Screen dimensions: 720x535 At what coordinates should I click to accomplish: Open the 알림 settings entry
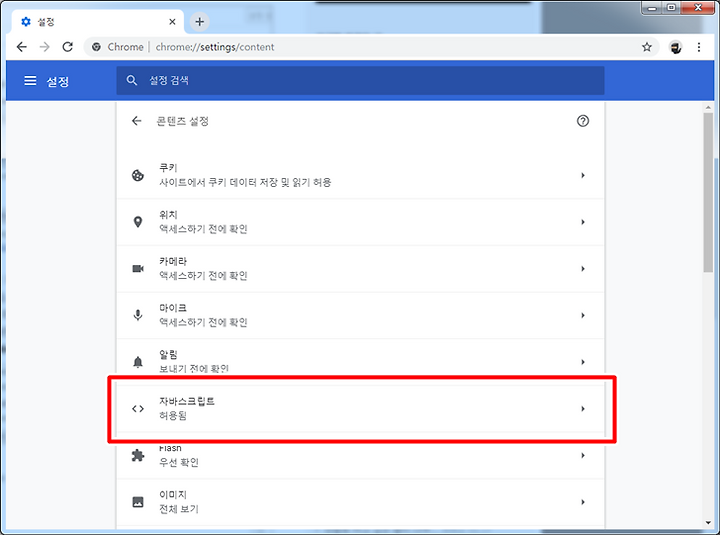click(x=360, y=362)
